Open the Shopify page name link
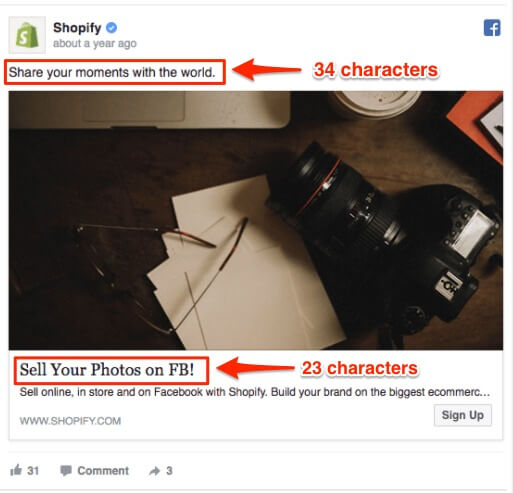Image resolution: width=513 pixels, height=493 pixels. coord(77,28)
